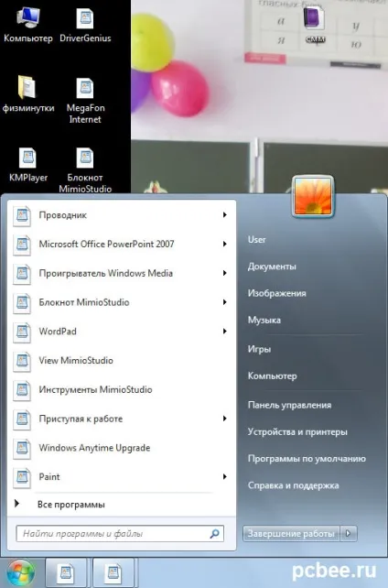
Task: Open Устройства и принтеры
Action: (297, 432)
